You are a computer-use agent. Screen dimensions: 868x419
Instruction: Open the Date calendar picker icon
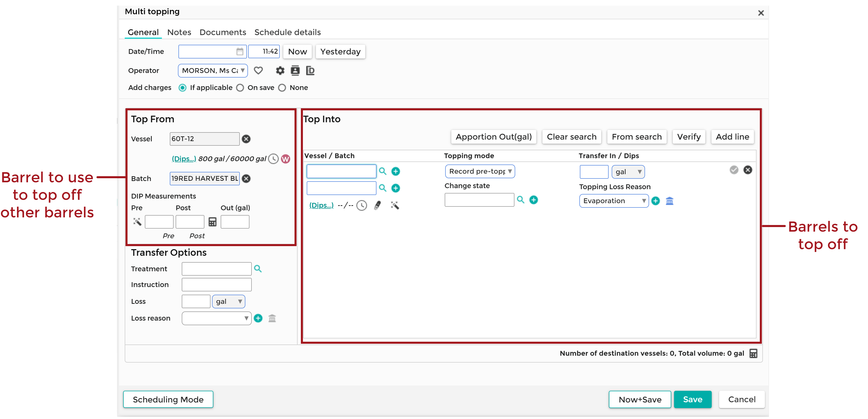click(x=240, y=52)
